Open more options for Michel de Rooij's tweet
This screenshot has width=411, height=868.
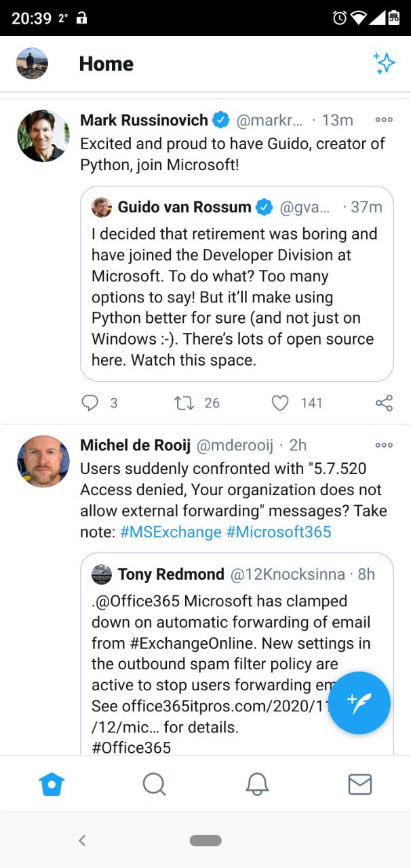click(384, 445)
